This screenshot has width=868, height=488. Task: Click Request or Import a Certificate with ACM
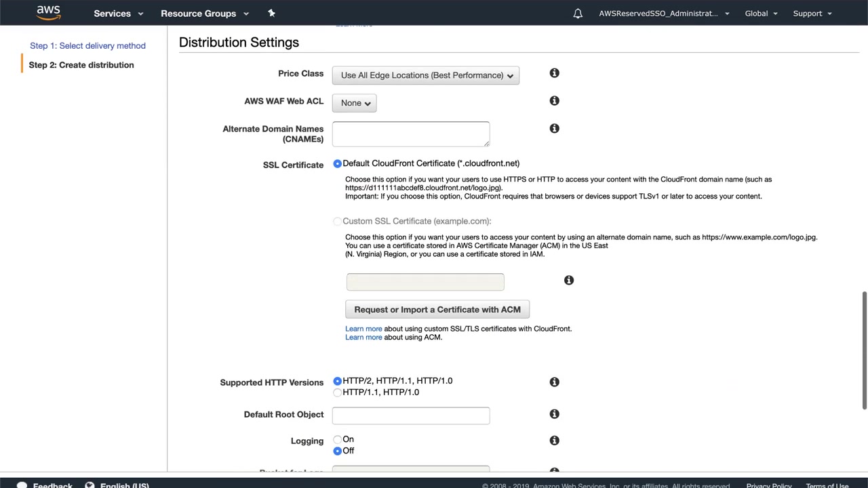pyautogui.click(x=437, y=310)
